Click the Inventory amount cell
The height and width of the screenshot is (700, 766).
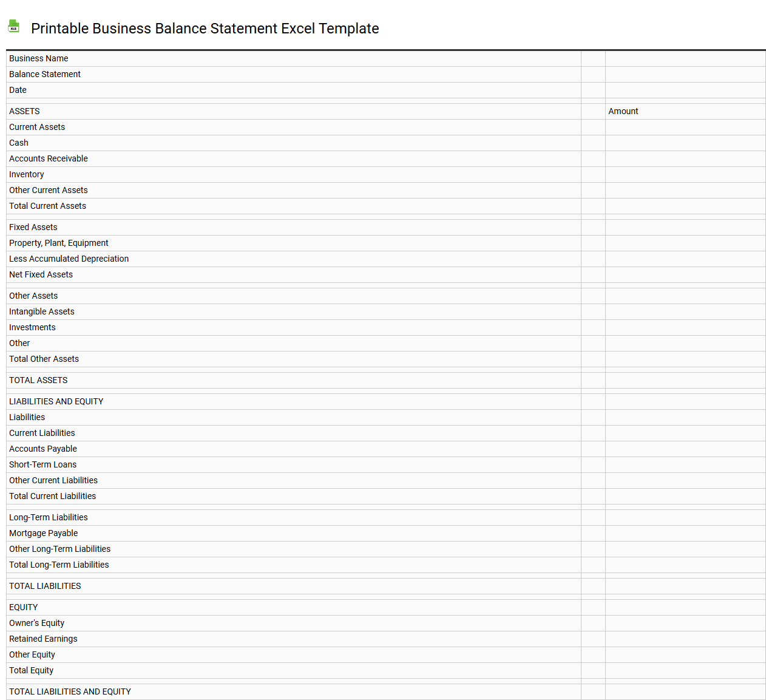(x=685, y=174)
